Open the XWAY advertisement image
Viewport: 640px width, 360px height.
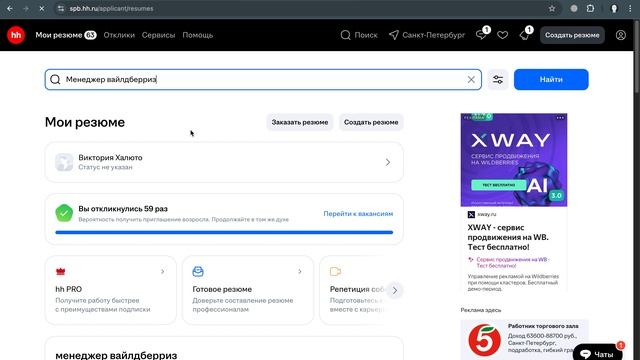514,160
